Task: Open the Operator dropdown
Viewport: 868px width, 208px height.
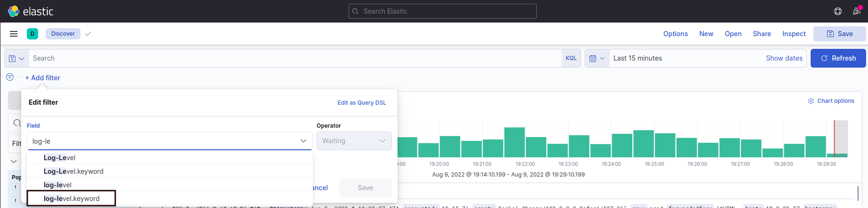Action: [x=354, y=141]
